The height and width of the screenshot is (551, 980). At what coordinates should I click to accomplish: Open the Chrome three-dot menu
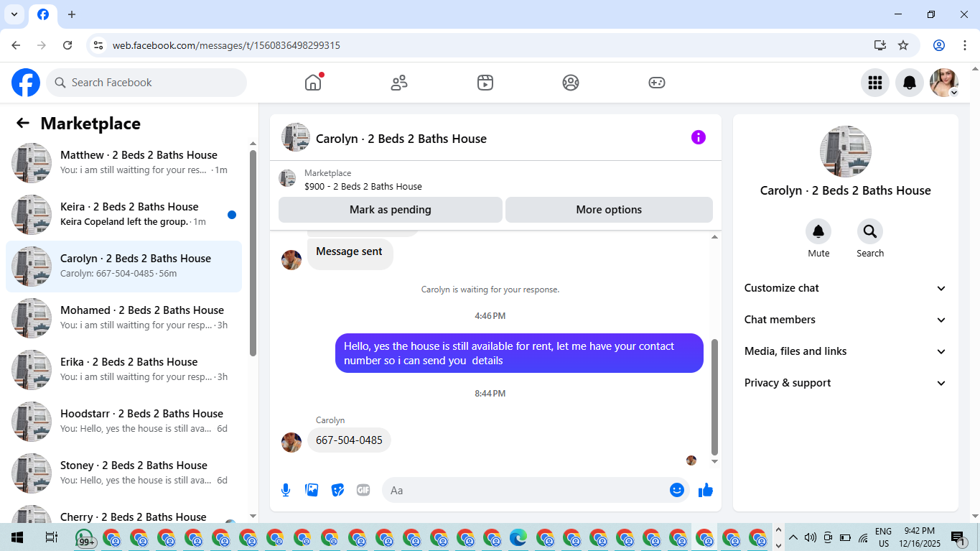[963, 45]
